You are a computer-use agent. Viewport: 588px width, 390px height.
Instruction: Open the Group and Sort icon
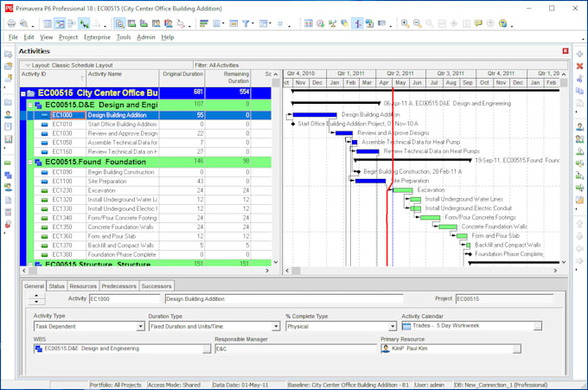[x=264, y=23]
